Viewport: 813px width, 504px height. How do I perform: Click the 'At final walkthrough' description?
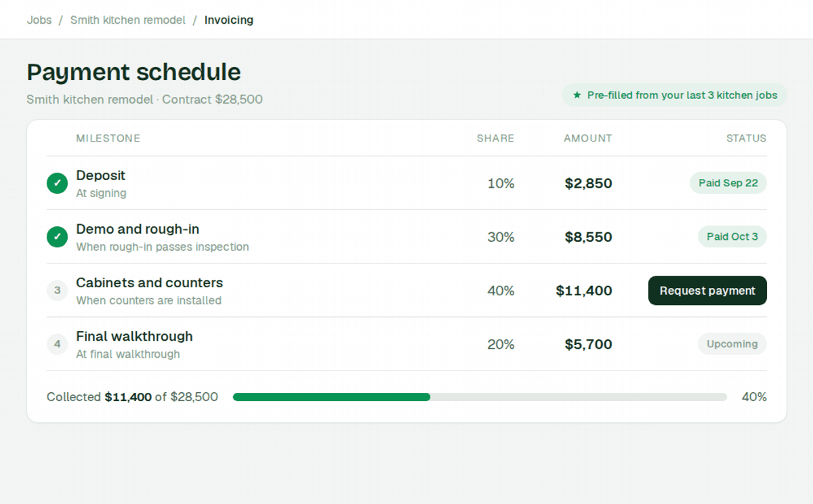point(128,354)
